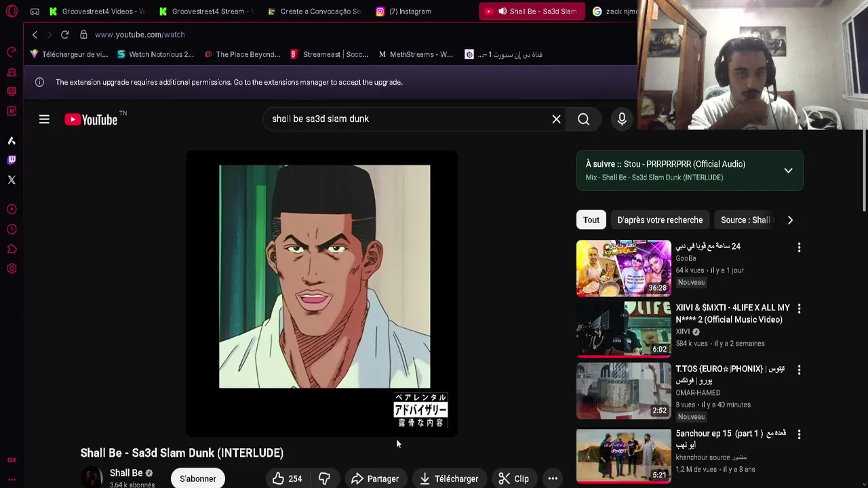Image resolution: width=868 pixels, height=488 pixels.
Task: Open the tab islands workspace icon
Action: click(35, 12)
